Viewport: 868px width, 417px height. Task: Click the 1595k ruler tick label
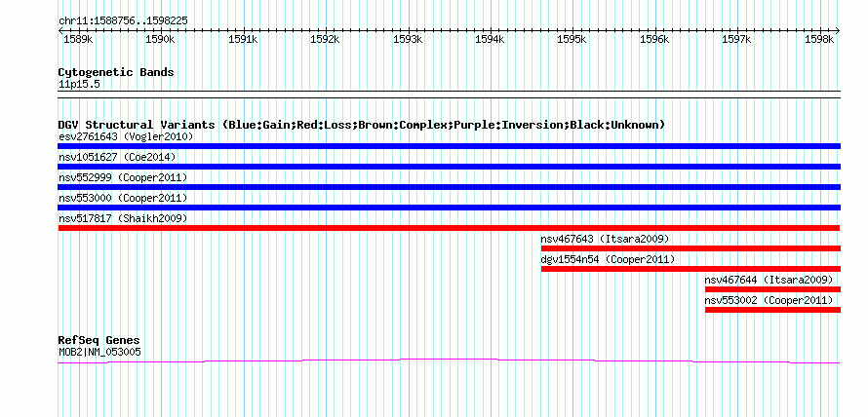[x=572, y=39]
